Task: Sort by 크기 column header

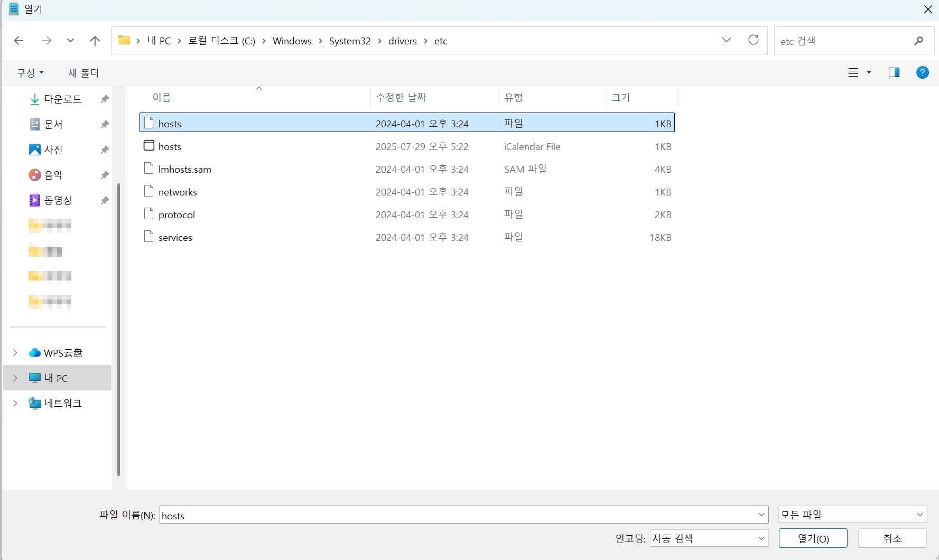Action: [x=620, y=97]
